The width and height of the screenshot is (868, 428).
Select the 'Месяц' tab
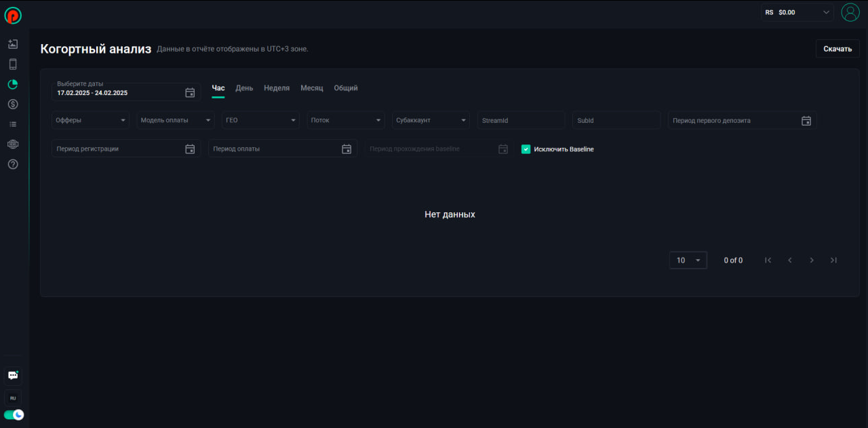[311, 88]
